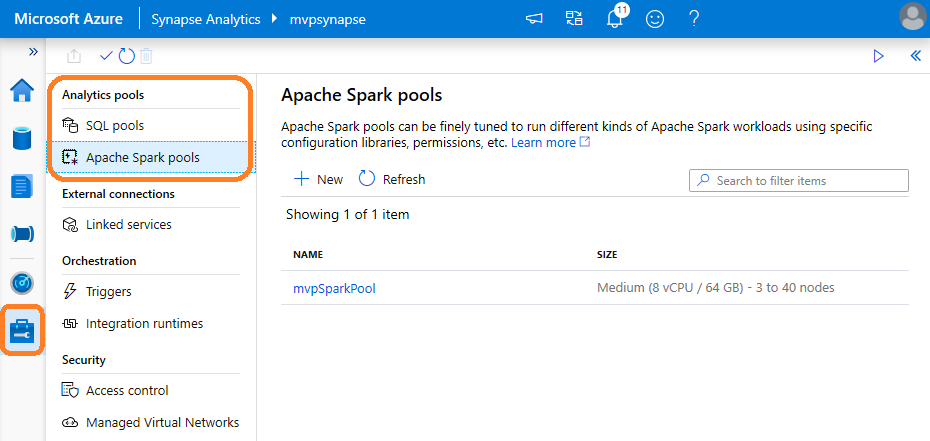This screenshot has width=930, height=441.
Task: Click the feedback smiley icon
Action: [x=655, y=19]
